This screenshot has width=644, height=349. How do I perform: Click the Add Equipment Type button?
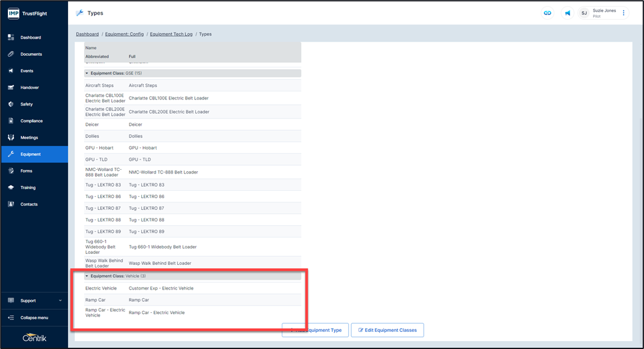pyautogui.click(x=315, y=330)
